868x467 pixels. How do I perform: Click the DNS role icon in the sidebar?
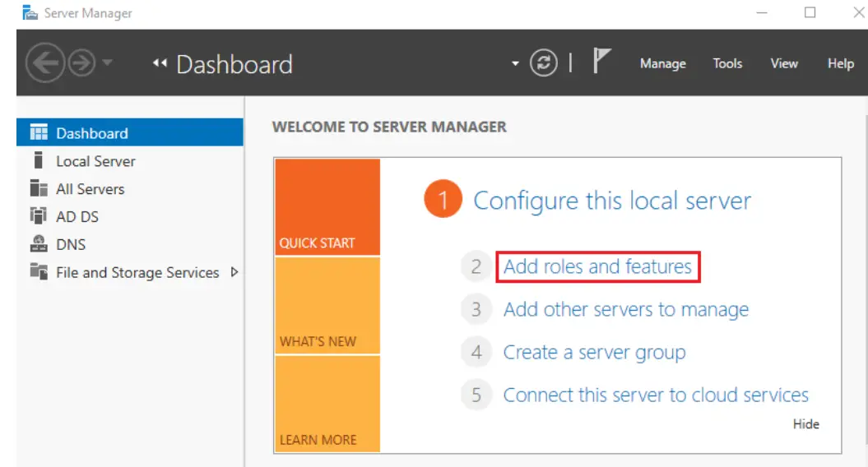[39, 243]
